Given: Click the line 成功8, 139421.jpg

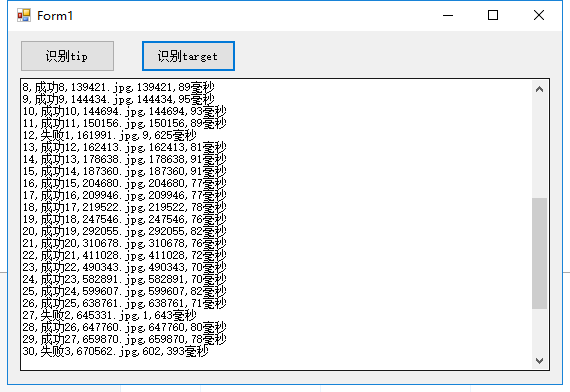Looking at the screenshot, I should [x=119, y=88].
